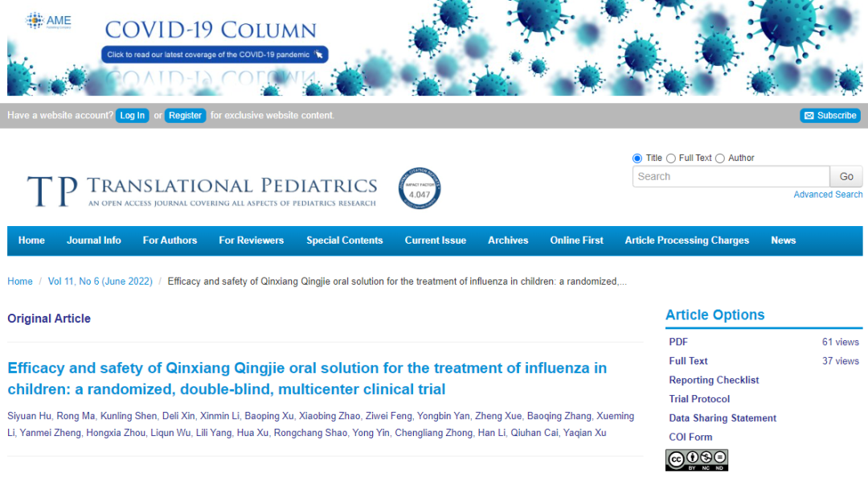The image size is (868, 477).
Task: Click the impact factor 4.047 badge
Action: pos(420,190)
